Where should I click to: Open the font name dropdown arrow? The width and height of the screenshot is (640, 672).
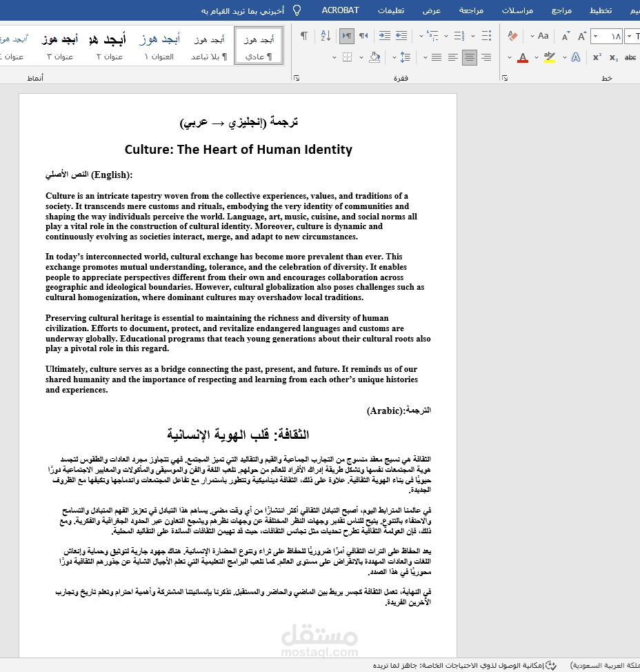pos(629,36)
